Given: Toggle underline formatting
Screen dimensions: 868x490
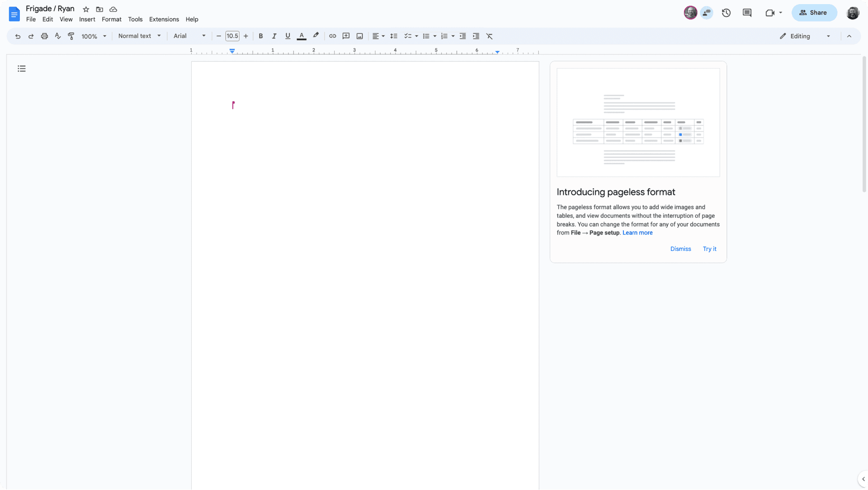Looking at the screenshot, I should coord(288,36).
